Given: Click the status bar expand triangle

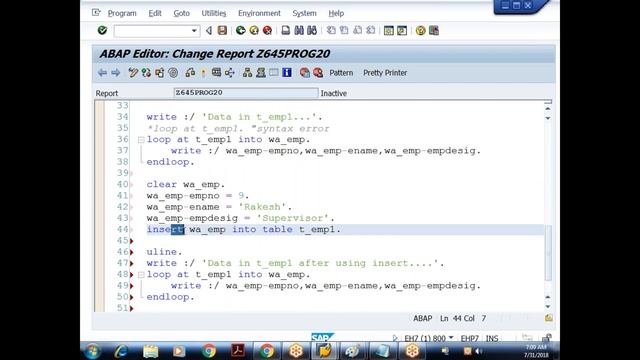Looking at the screenshot, I should pos(395,338).
